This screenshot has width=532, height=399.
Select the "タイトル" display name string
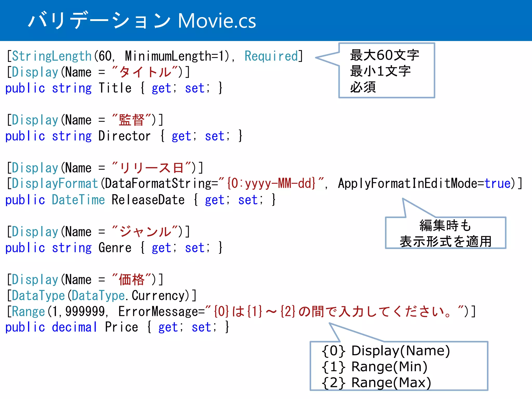[x=145, y=72]
